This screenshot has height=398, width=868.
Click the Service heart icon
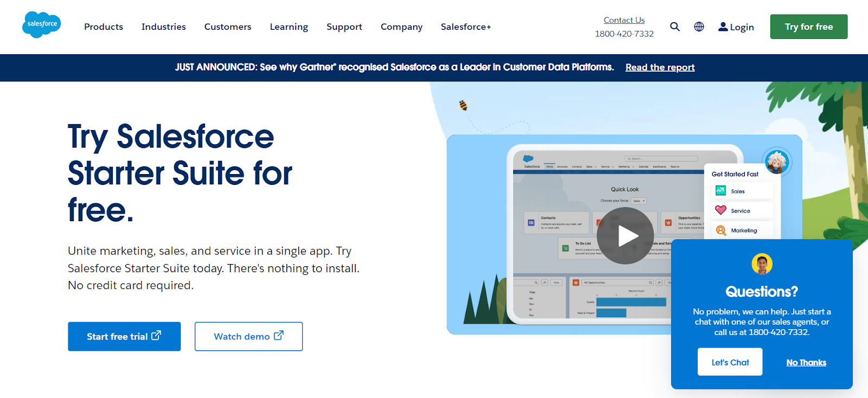click(x=720, y=210)
